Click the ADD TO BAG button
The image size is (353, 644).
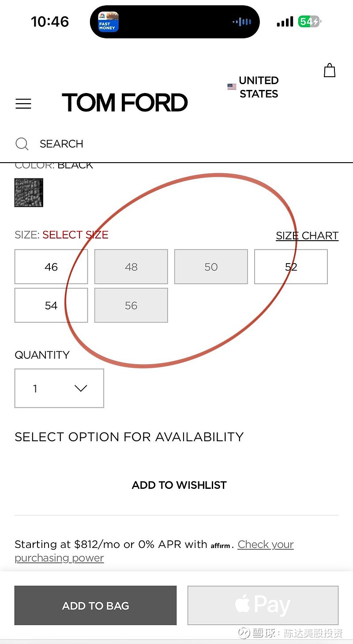click(95, 606)
